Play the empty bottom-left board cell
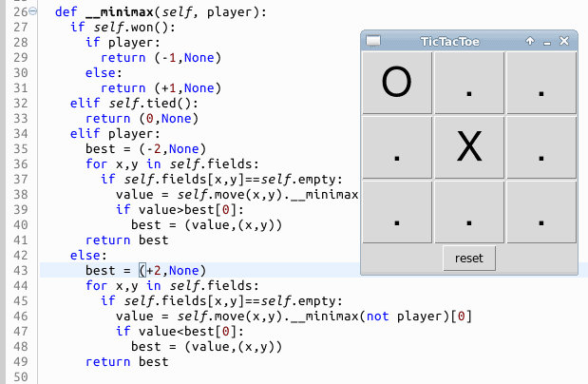Viewport: 588px width, 384px height. pos(397,211)
